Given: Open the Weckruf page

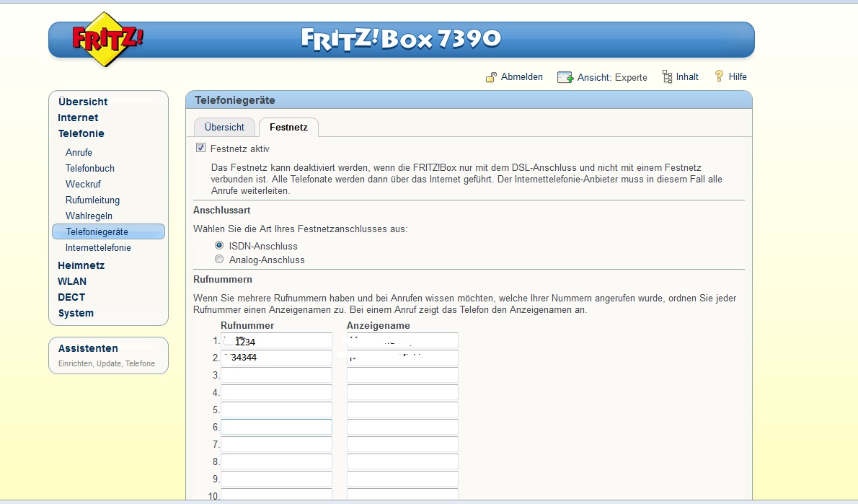Looking at the screenshot, I should point(83,185).
